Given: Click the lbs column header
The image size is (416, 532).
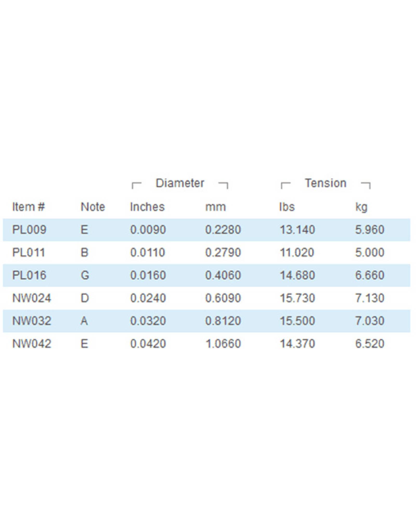Looking at the screenshot, I should 287,207.
